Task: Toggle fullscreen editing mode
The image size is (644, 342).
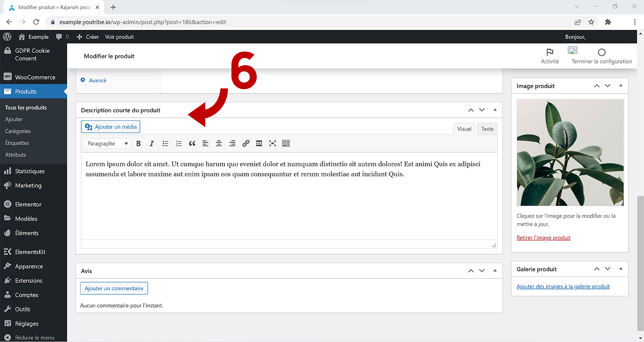Action: pyautogui.click(x=272, y=143)
